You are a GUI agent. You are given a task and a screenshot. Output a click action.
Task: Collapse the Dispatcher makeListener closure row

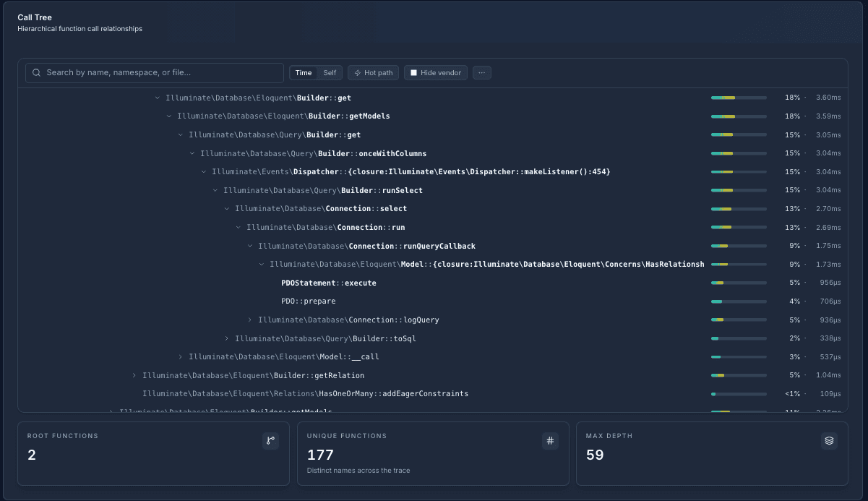pos(203,172)
